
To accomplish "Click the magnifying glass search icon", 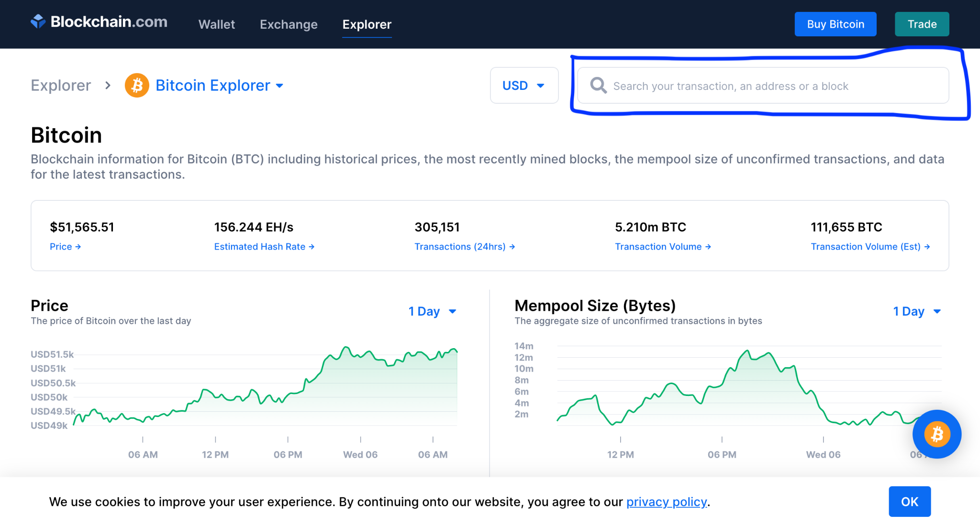I will [598, 86].
